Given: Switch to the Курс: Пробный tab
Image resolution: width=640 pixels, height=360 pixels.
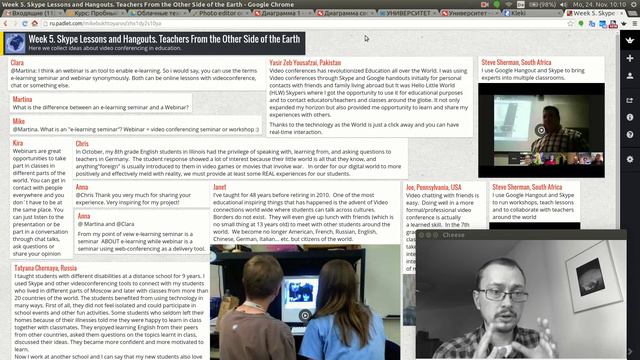Looking at the screenshot, I should click(96, 13).
